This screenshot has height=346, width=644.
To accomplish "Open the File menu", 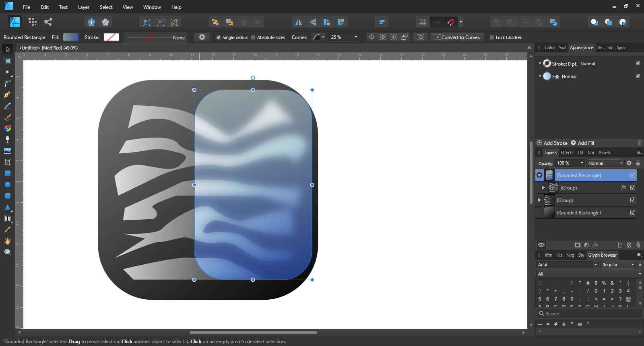I will click(27, 7).
